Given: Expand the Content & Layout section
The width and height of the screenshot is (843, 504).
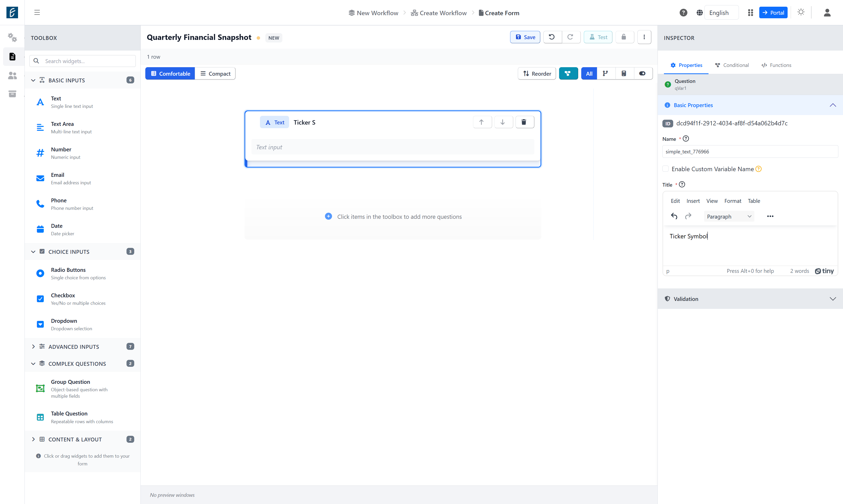Looking at the screenshot, I should [83, 439].
